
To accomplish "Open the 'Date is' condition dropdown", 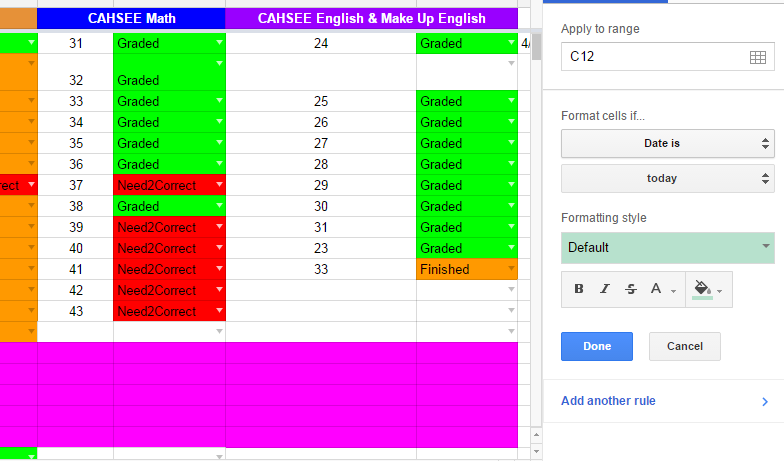I will pyautogui.click(x=667, y=143).
